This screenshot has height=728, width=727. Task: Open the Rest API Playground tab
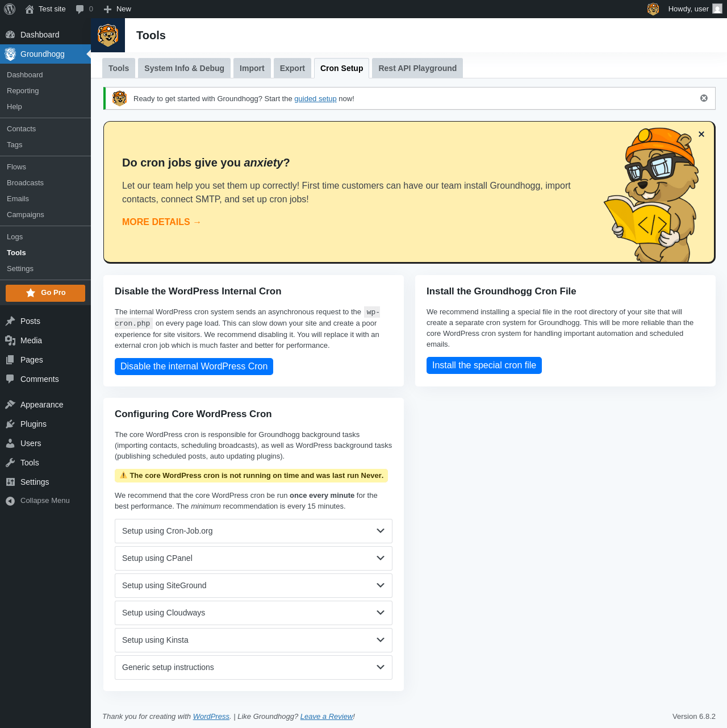[417, 68]
